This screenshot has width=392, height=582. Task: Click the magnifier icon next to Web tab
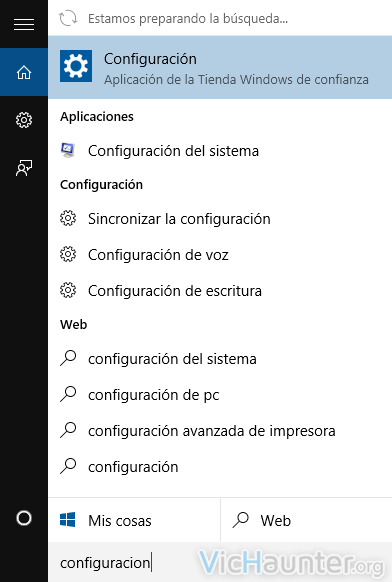point(241,520)
